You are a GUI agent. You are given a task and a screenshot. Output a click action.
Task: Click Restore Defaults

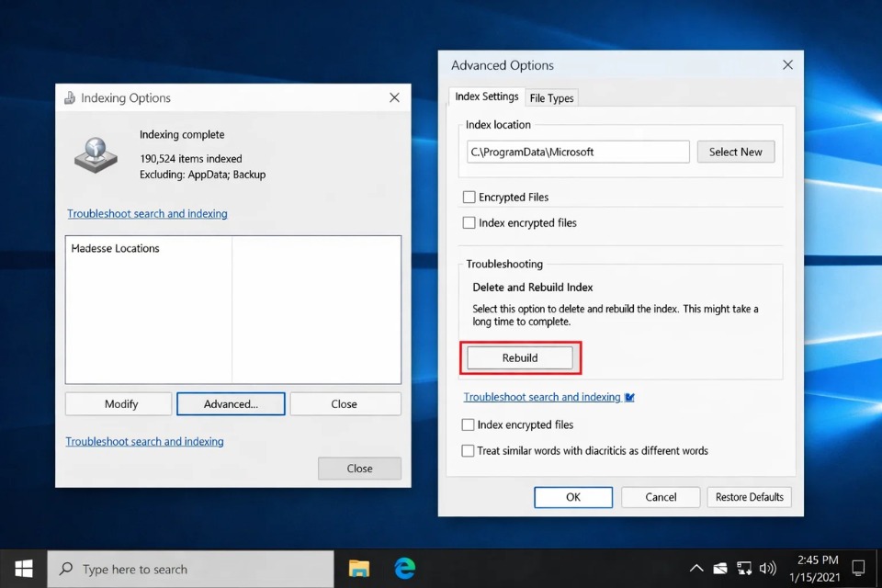[749, 497]
